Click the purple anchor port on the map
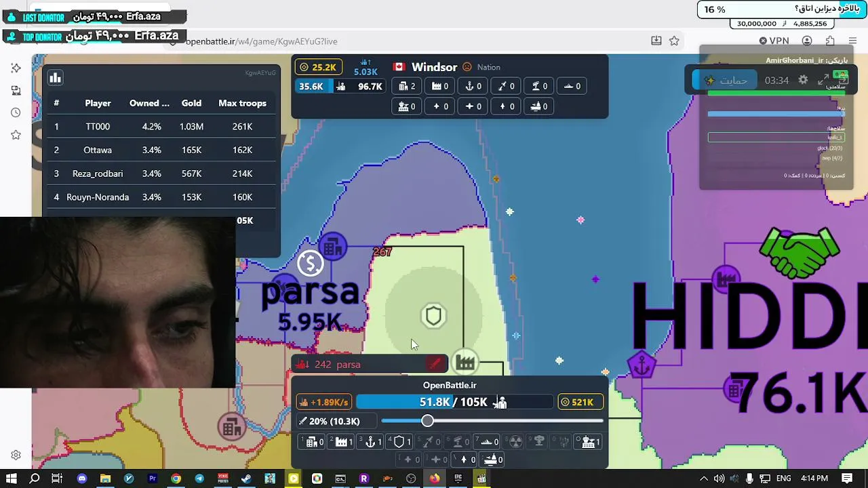Image resolution: width=868 pixels, height=488 pixels. [642, 365]
